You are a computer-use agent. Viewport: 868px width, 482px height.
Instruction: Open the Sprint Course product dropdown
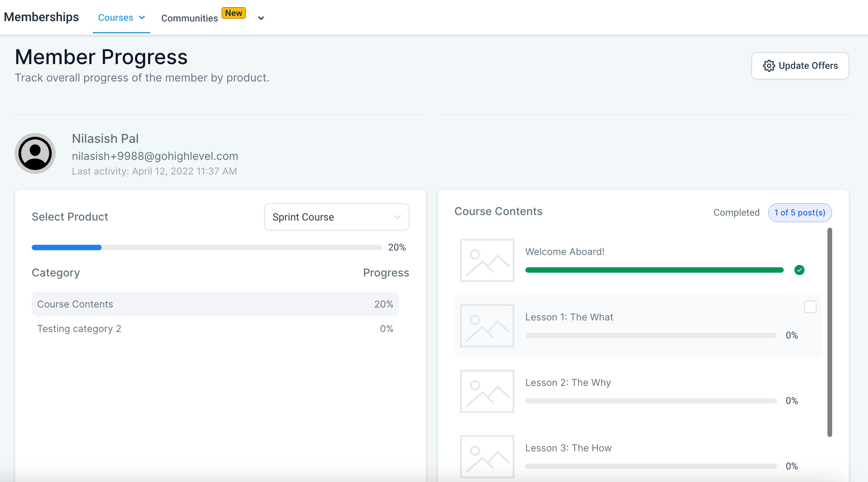tap(336, 217)
